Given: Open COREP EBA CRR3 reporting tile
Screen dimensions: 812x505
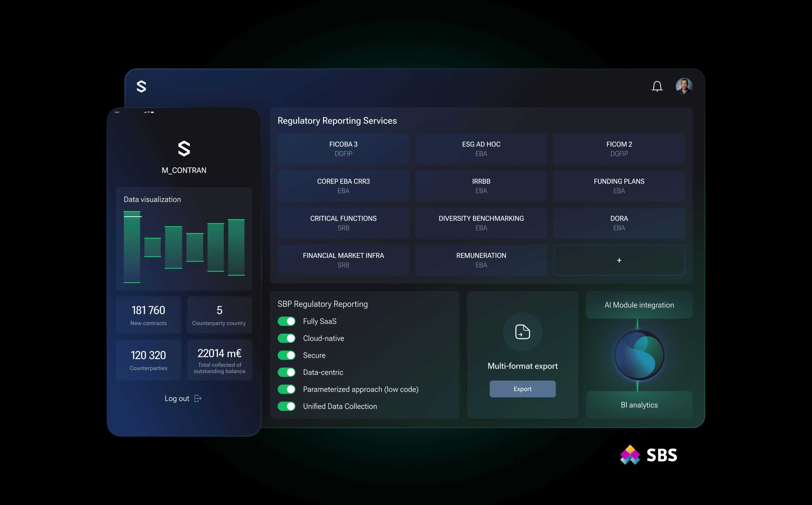Looking at the screenshot, I should pos(343,186).
